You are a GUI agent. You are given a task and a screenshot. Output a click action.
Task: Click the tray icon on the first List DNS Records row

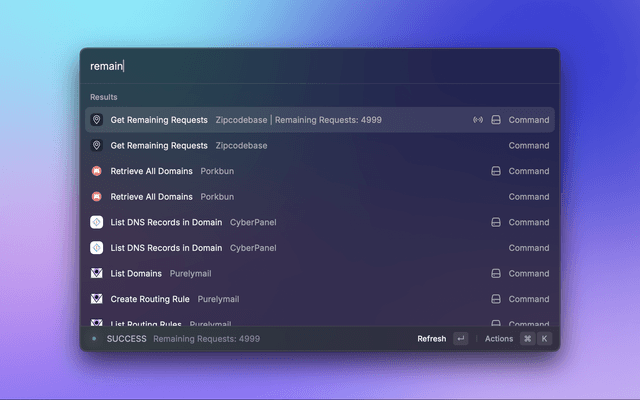(495, 222)
